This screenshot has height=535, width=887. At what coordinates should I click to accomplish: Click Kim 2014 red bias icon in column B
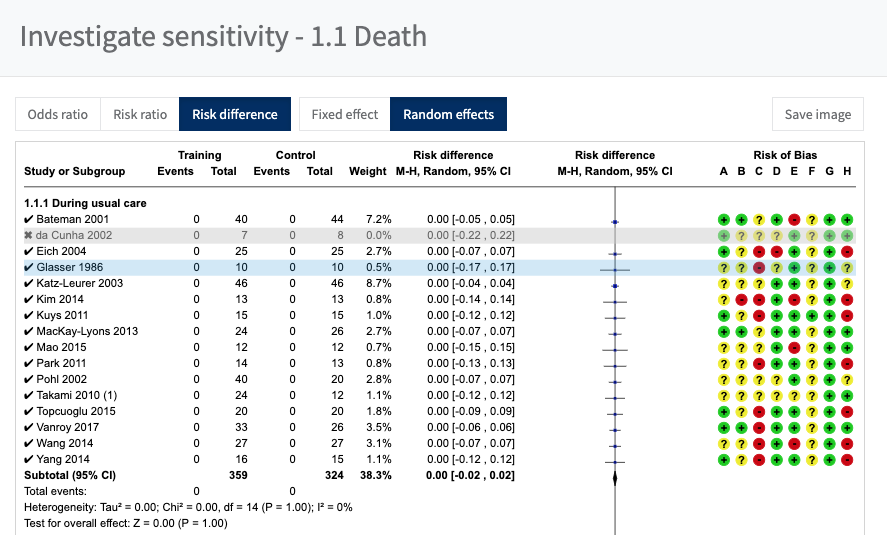741,299
